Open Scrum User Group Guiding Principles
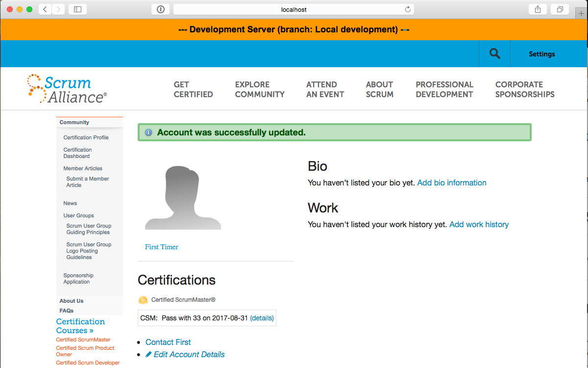 click(89, 229)
